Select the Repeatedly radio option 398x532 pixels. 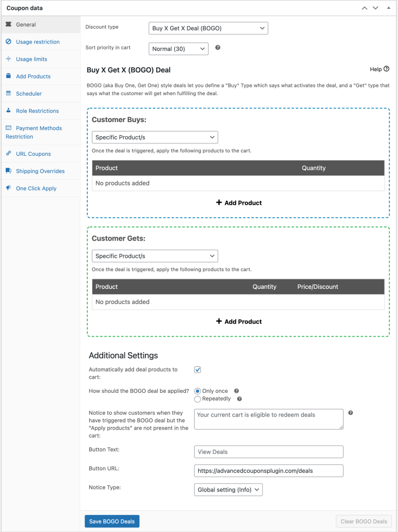197,398
